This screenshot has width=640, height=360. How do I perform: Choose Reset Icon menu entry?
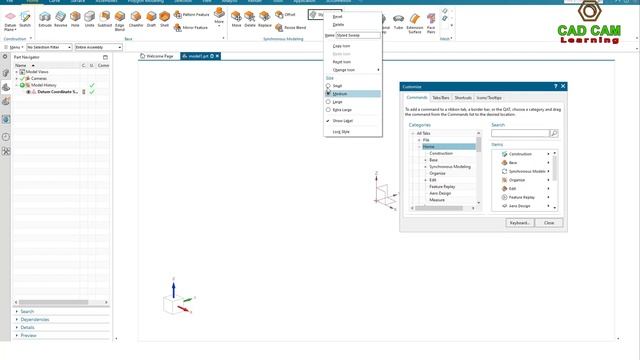click(x=342, y=62)
